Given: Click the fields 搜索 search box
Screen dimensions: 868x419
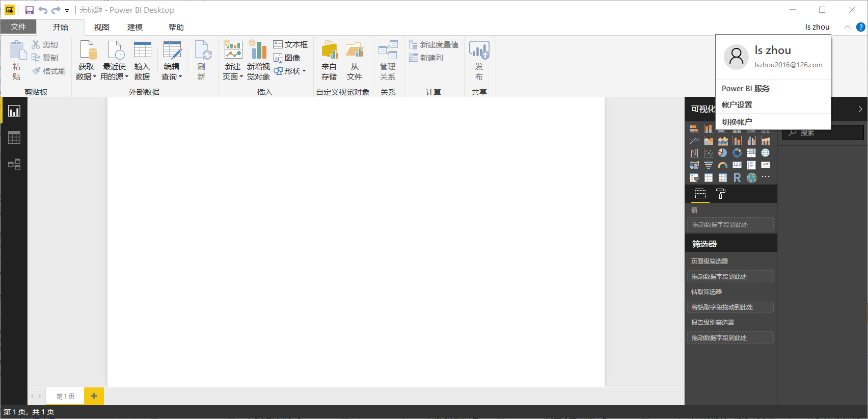Looking at the screenshot, I should pyautogui.click(x=823, y=133).
